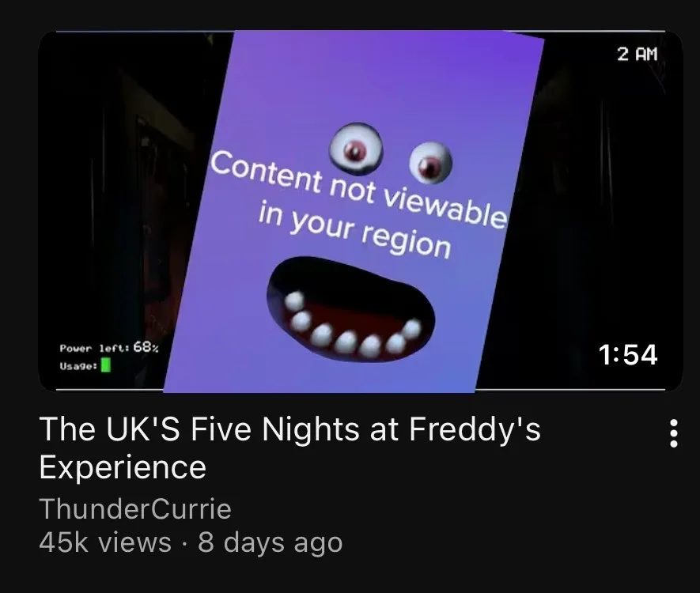
Task: Click the green Usage bar indicator
Action: 106,366
